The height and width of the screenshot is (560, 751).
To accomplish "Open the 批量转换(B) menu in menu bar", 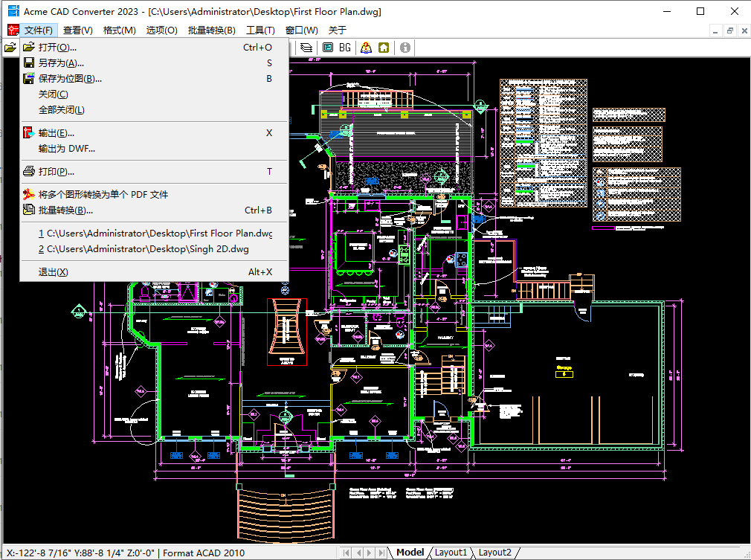I will tap(211, 30).
